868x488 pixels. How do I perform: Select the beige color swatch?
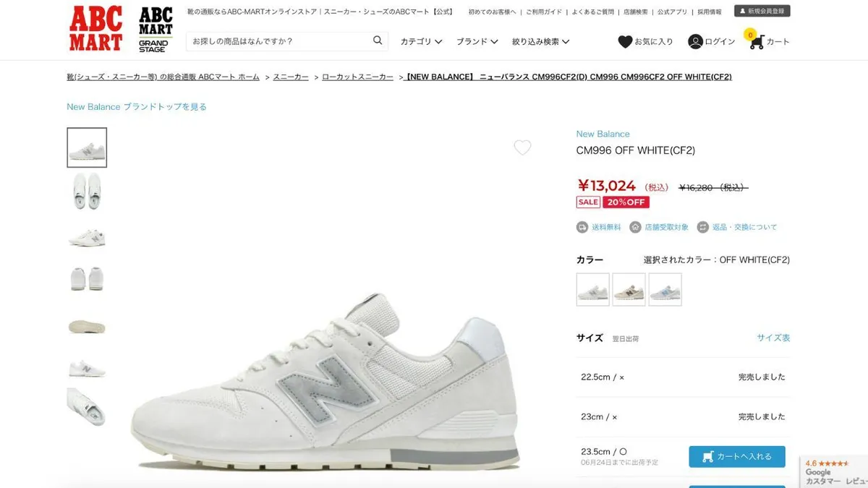click(629, 289)
